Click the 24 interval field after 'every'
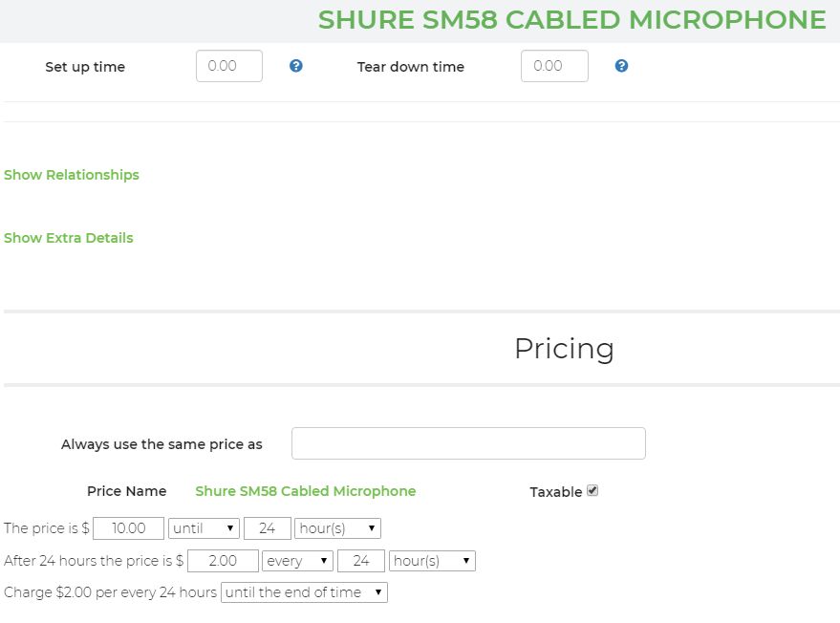840x623 pixels. tap(361, 561)
